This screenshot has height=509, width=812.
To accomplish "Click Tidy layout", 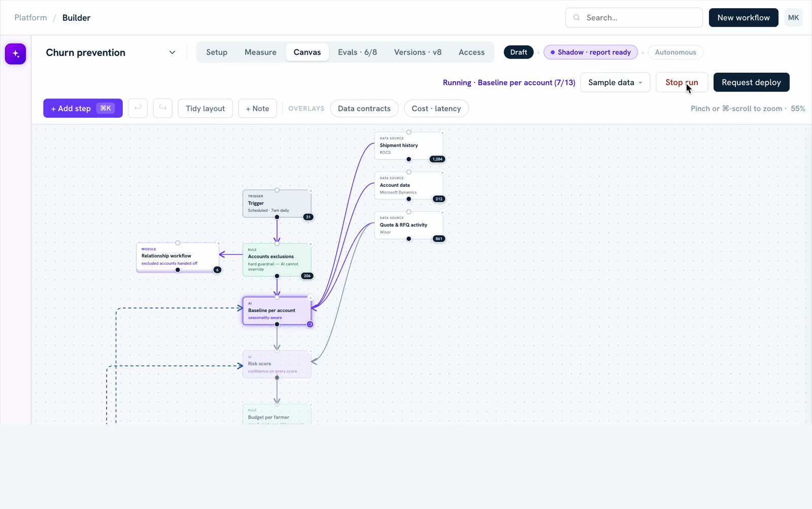I will pos(205,109).
